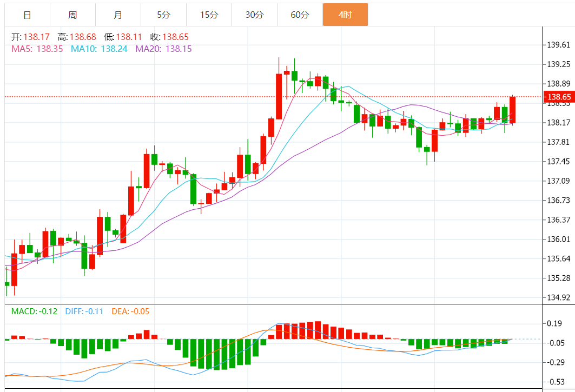Click the 136.01 price axis label
575x392 pixels.
[x=558, y=239]
